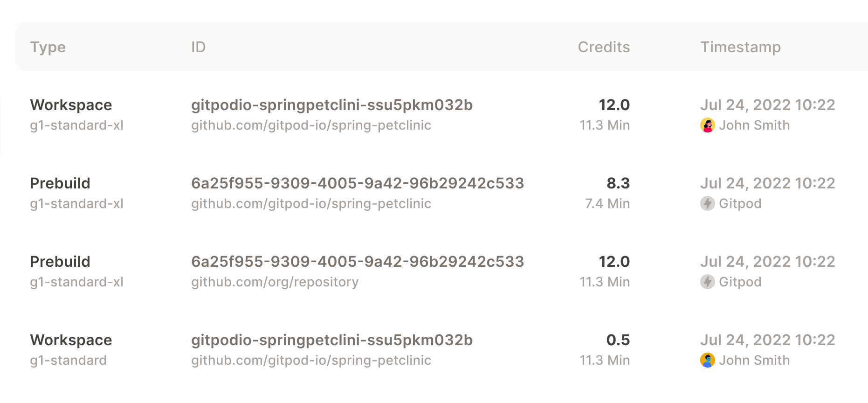
Task: Click John Smith's avatar in last row
Action: pos(707,360)
